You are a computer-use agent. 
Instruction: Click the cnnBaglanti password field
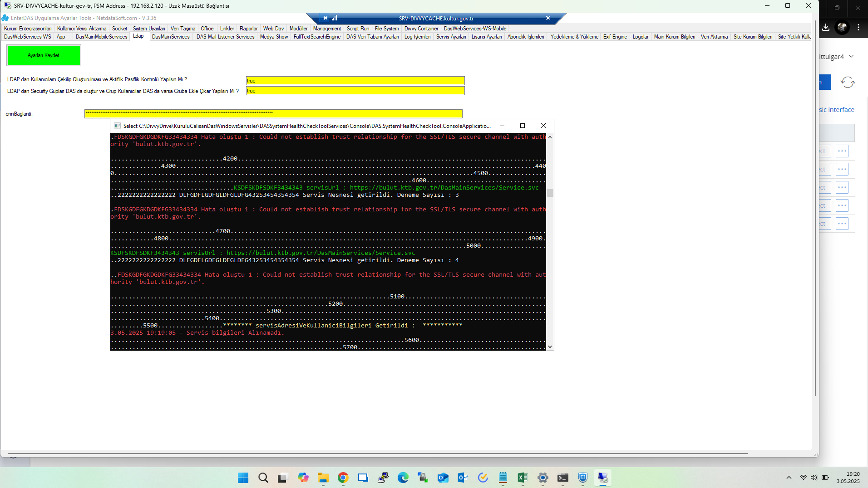pyautogui.click(x=273, y=114)
